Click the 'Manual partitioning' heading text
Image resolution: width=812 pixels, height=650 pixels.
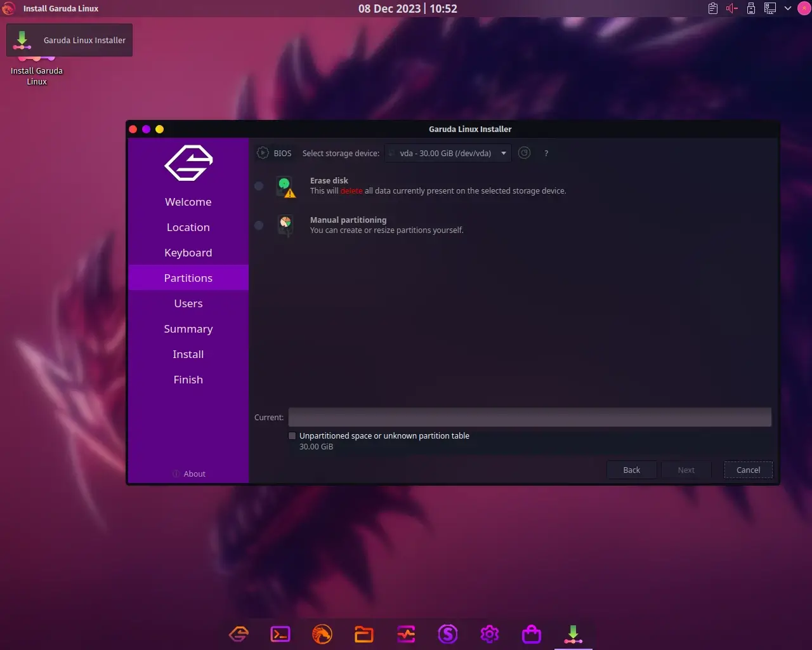tap(348, 220)
